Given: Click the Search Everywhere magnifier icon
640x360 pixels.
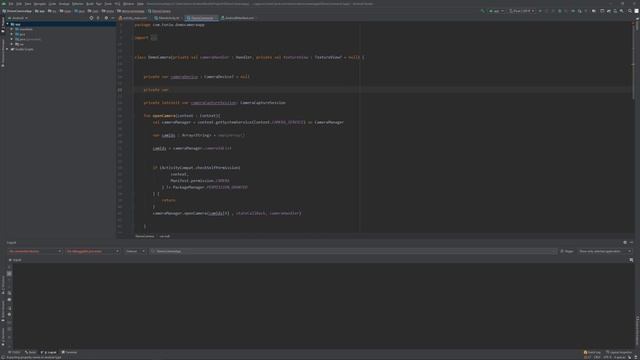Looking at the screenshot, I should 630,11.
